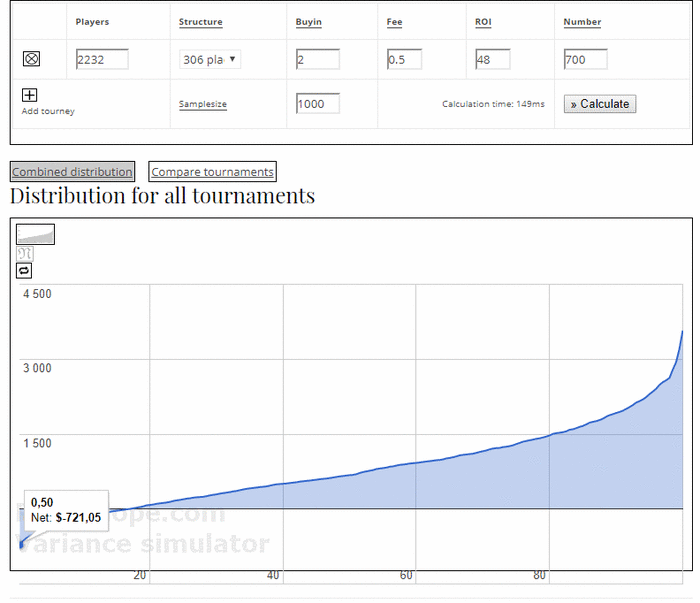700x603 pixels.
Task: Click the 60 x-axis label
Action: (406, 575)
